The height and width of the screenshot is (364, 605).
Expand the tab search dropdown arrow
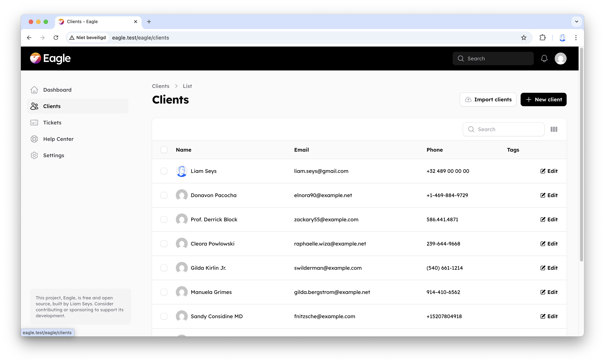click(577, 22)
